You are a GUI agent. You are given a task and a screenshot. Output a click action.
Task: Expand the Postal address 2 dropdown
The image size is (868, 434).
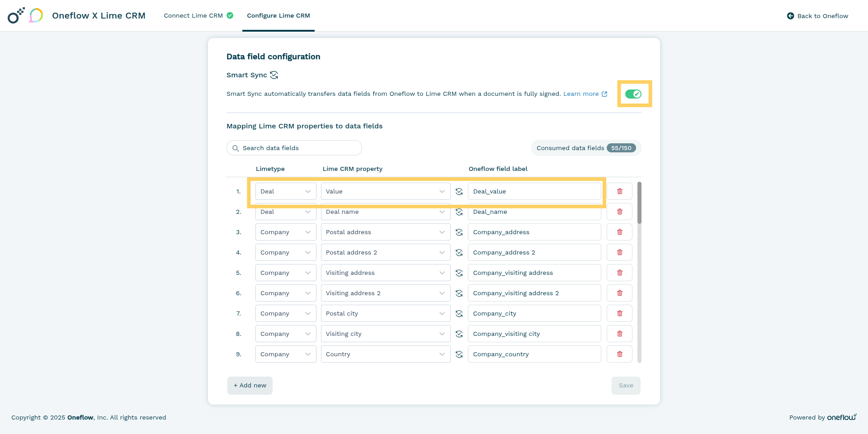click(x=386, y=252)
